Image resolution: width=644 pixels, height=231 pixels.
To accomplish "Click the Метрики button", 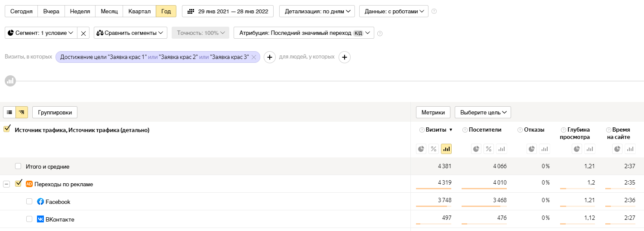I will coord(433,112).
